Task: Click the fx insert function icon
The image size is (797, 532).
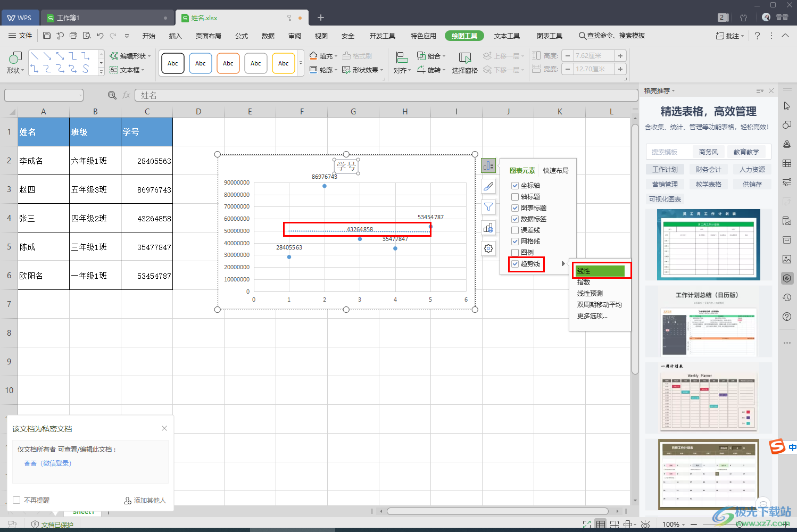Action: click(x=126, y=95)
